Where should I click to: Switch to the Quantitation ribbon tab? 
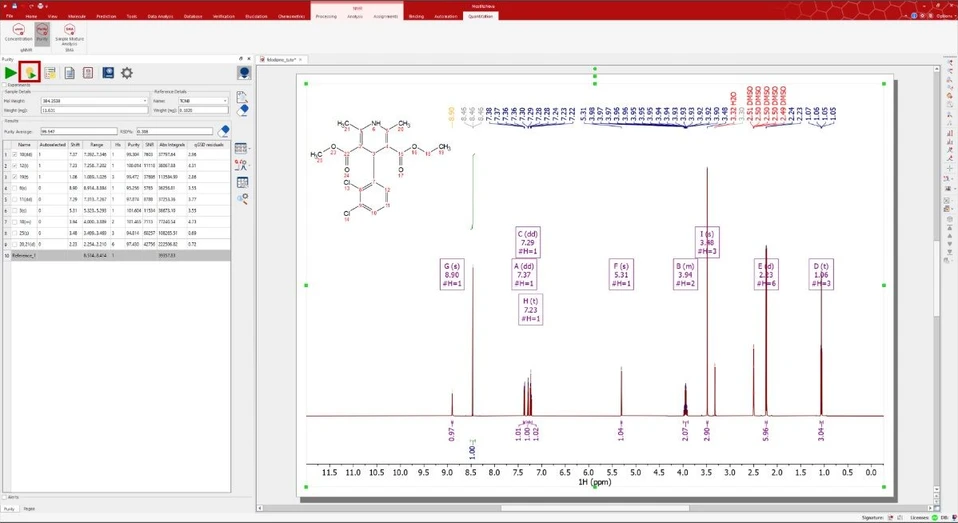coord(480,16)
